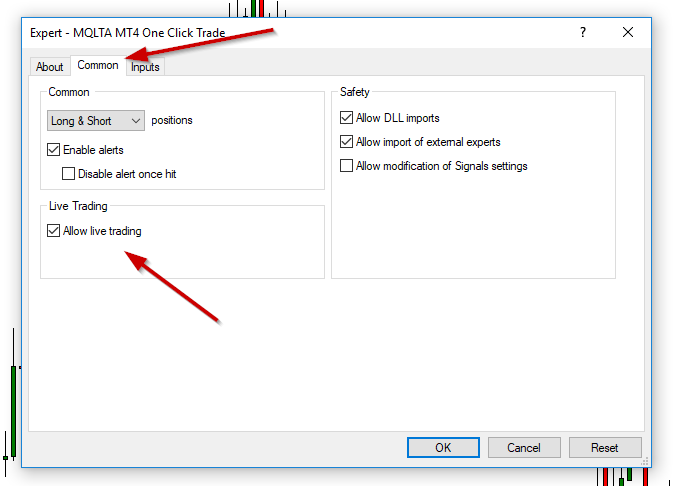Click the Live Trading group label

click(78, 206)
